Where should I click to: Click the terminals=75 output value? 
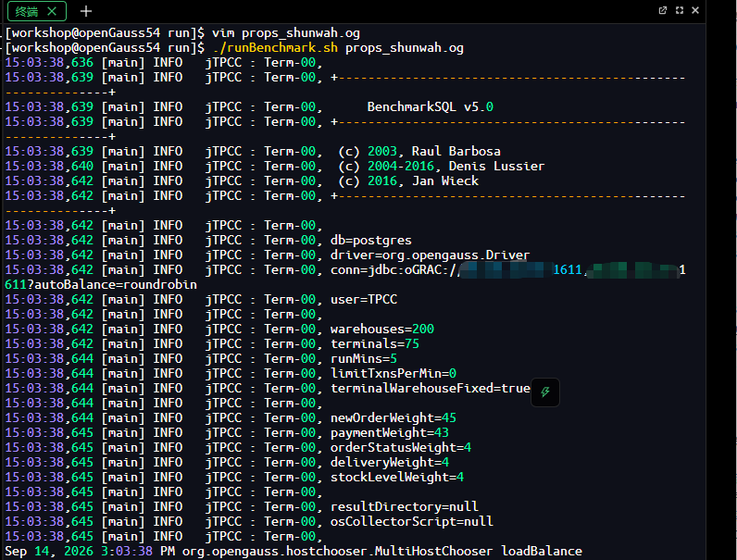(x=375, y=344)
